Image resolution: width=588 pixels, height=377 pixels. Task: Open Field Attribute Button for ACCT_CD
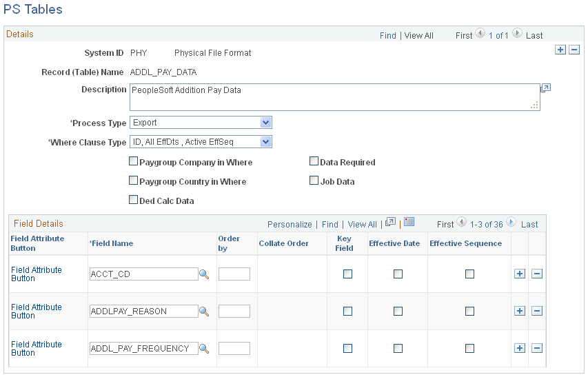pos(37,274)
